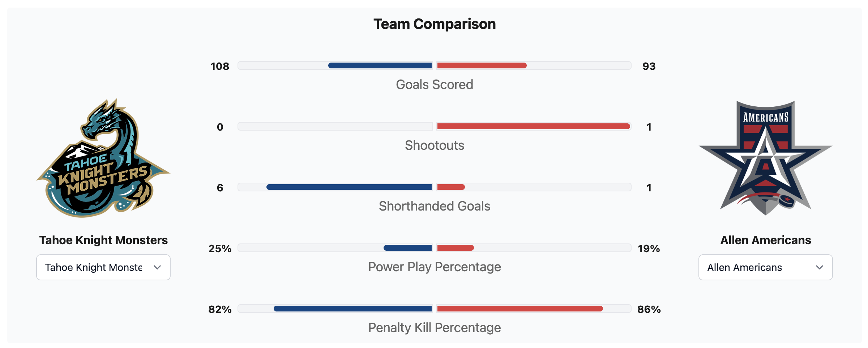
Task: Click the red Penalty Kill Percentage bar
Action: pyautogui.click(x=520, y=309)
